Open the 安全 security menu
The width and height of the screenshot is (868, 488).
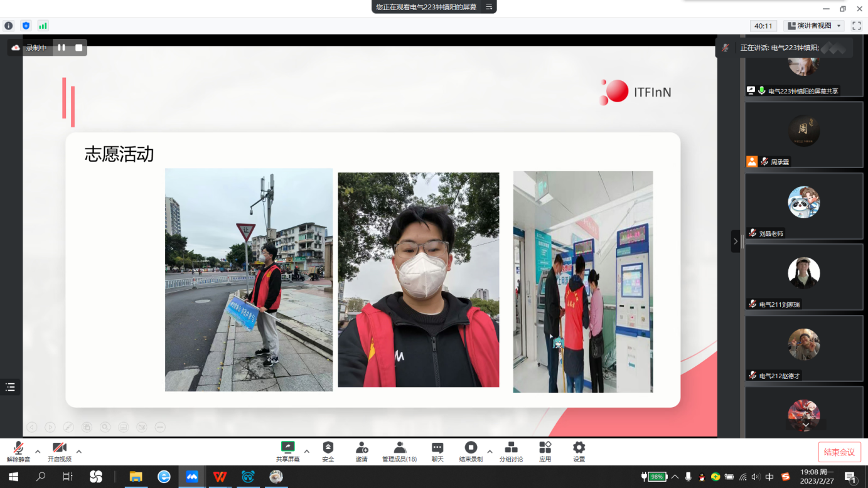(328, 452)
